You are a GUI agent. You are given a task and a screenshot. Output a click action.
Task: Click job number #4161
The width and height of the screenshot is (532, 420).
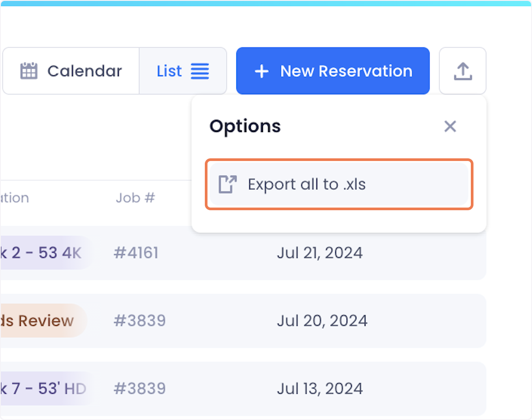(136, 253)
